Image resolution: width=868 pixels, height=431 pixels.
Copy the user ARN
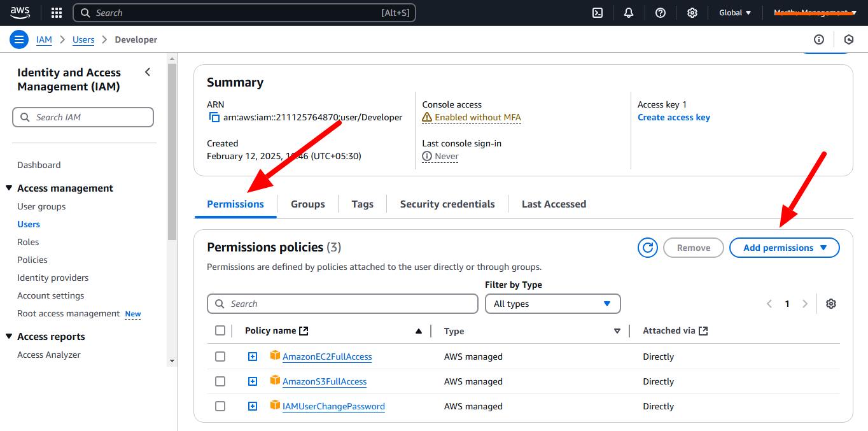coord(214,117)
